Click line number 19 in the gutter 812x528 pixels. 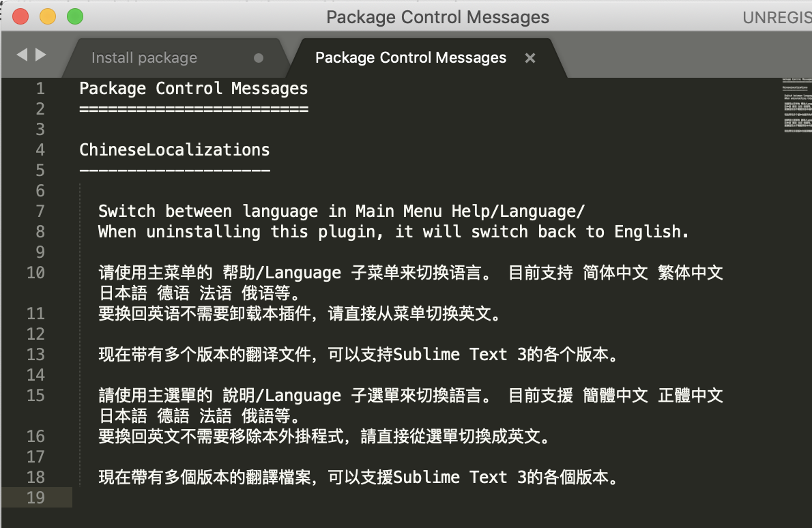(35, 497)
